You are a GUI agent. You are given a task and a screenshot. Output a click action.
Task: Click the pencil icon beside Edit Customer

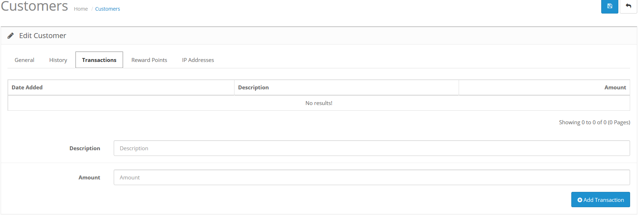pos(11,36)
